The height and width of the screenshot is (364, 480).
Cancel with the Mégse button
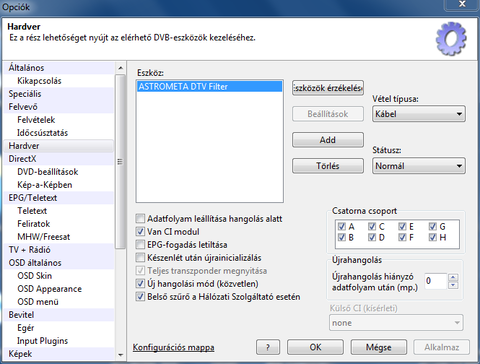pos(379,347)
